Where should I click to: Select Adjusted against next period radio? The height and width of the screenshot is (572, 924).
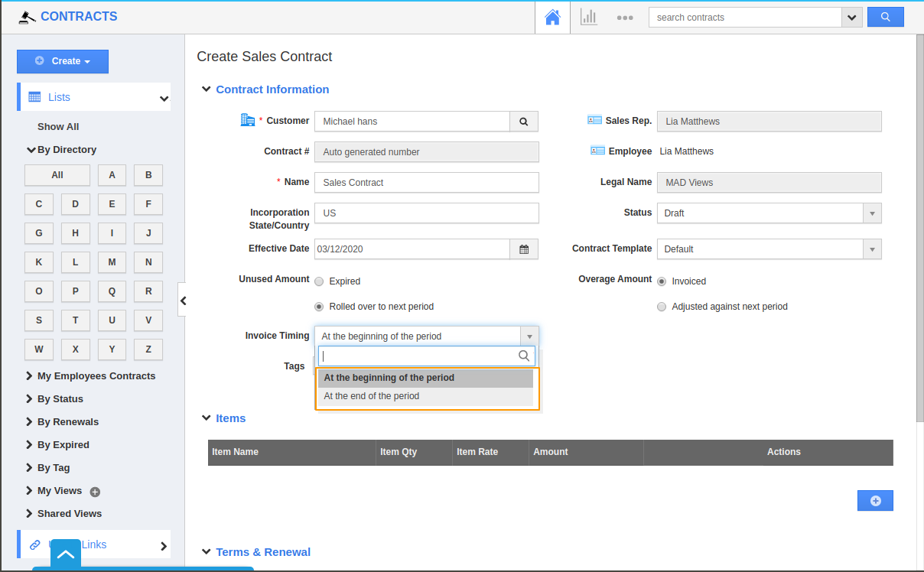662,307
